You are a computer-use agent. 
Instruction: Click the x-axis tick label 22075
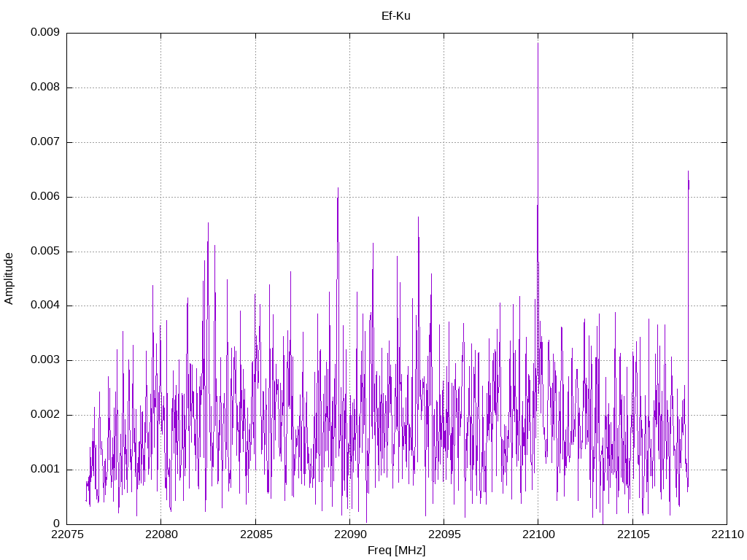coord(66,534)
